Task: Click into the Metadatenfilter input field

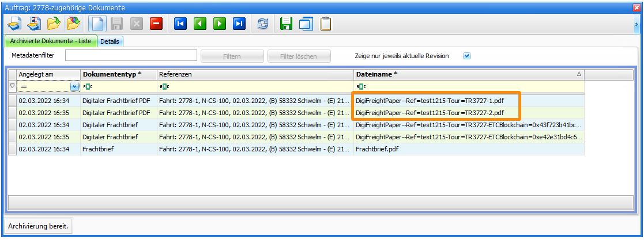Action: point(131,56)
